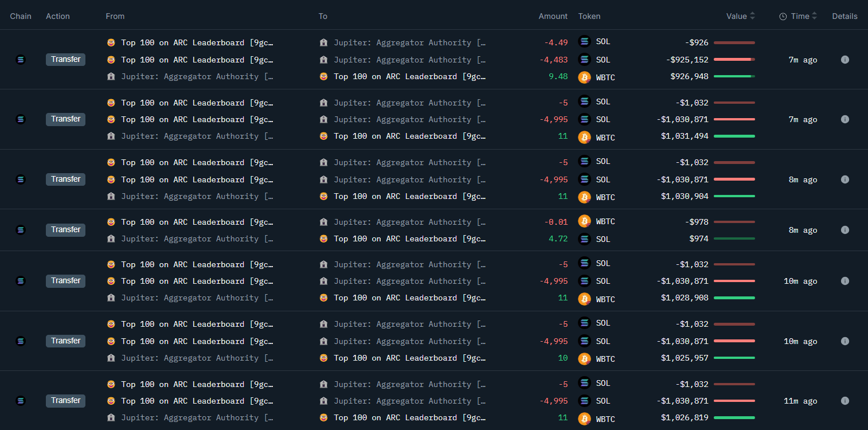Open the From Jupiter link on the $926,948 line
Viewport: 868px width, 430px height.
coord(197,76)
